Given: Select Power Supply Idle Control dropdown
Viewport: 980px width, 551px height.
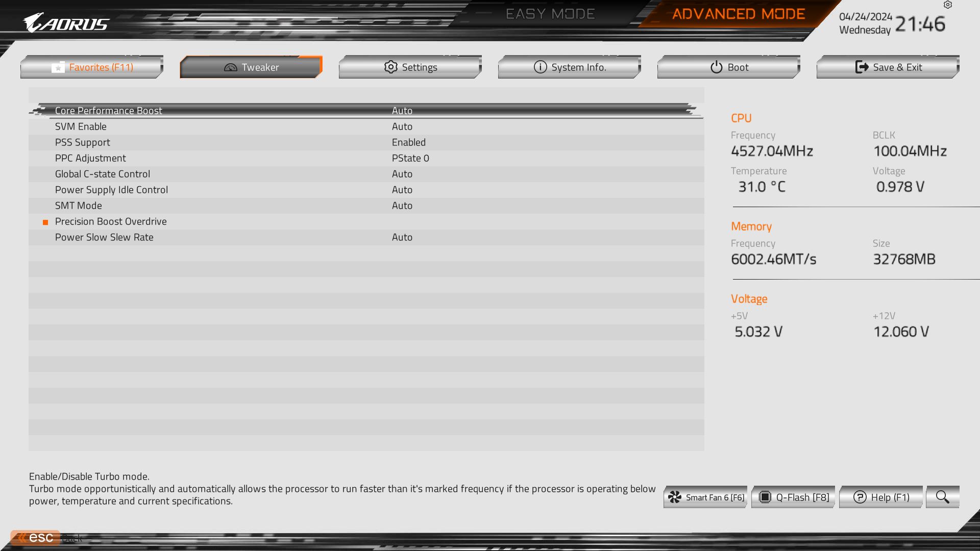Looking at the screenshot, I should 402,189.
